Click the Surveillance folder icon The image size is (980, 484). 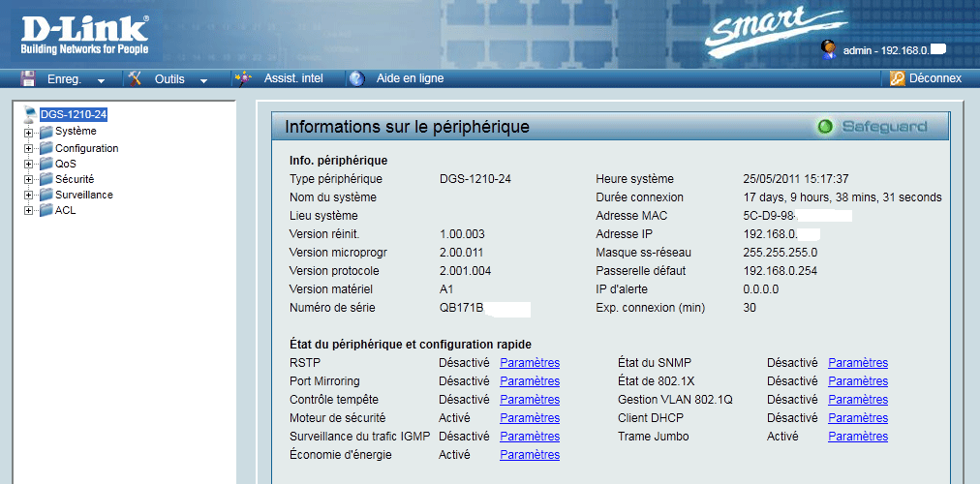tap(46, 195)
